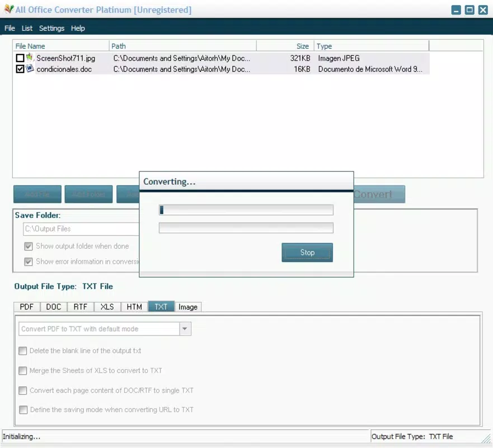The image size is (493, 448).
Task: Enable Delete the blank line of output txt
Action: click(22, 351)
